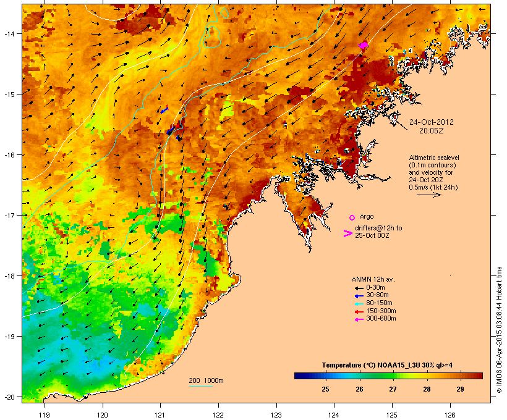Click the Altimetric sealevel text
Screen dimensions: 507x420
(434, 157)
